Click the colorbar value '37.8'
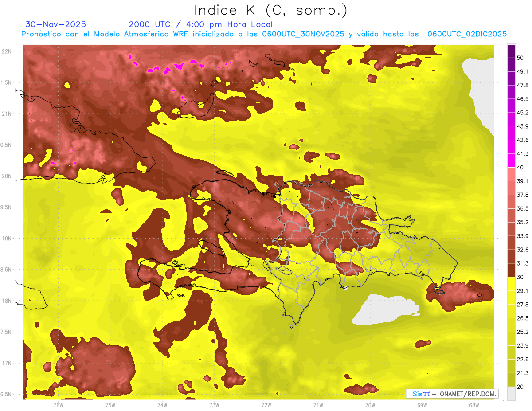 coord(523,195)
